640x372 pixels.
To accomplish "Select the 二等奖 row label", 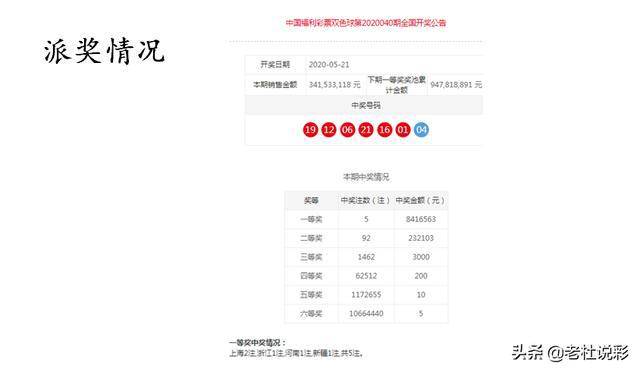I will (x=311, y=238).
